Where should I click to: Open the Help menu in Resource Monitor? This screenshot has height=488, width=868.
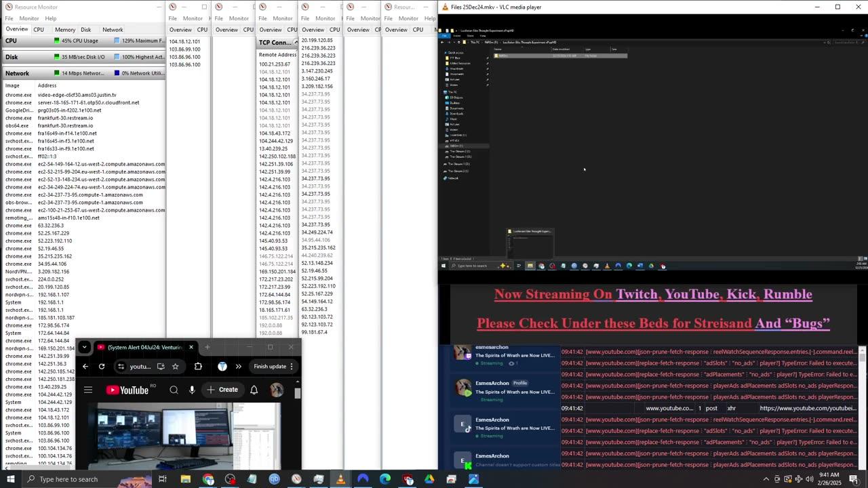tap(51, 18)
